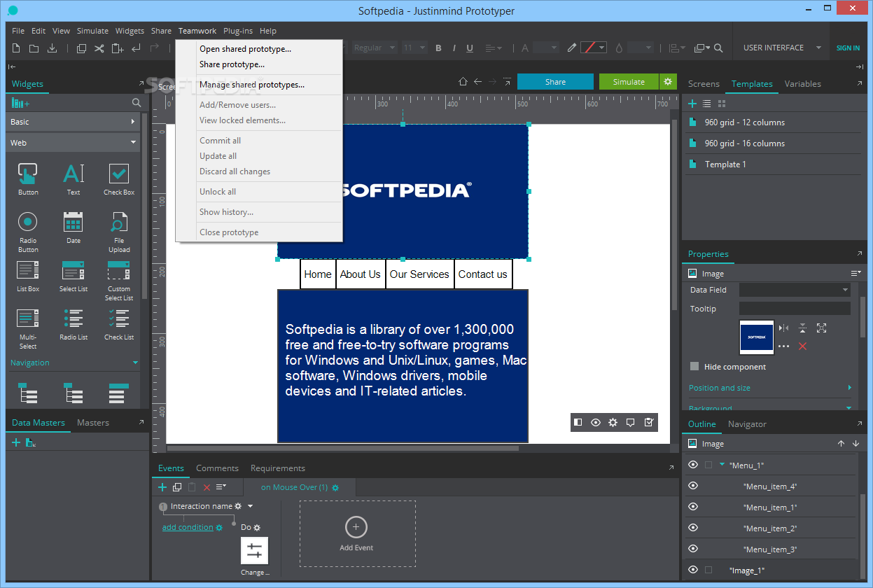This screenshot has height=588, width=873.
Task: Toggle visibility eye for Menu_item_1
Action: click(x=693, y=507)
